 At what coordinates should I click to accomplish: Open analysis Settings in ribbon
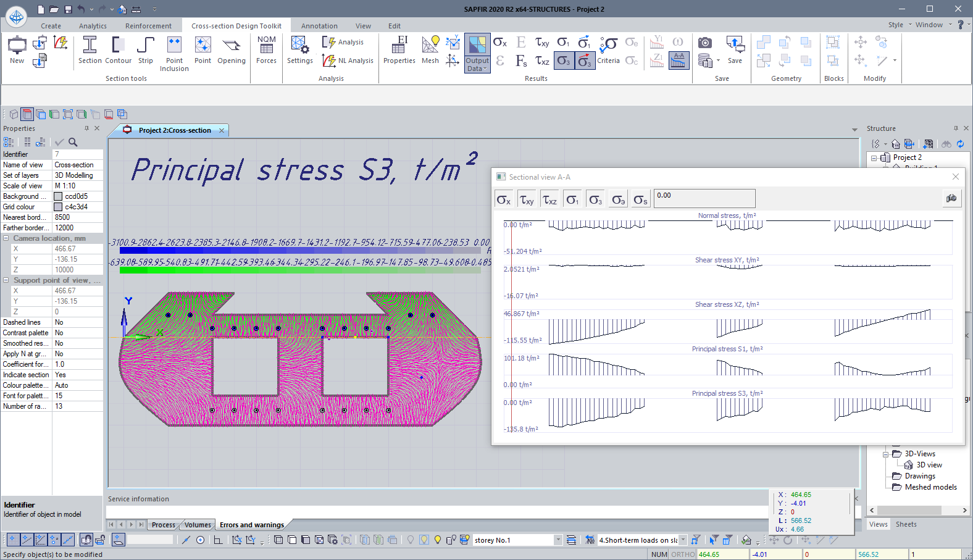click(300, 50)
